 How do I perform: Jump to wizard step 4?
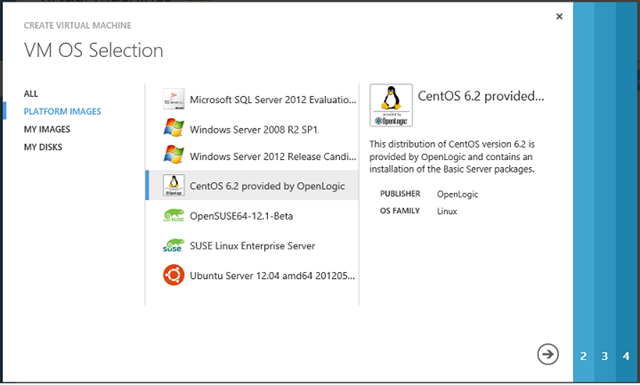tap(626, 356)
